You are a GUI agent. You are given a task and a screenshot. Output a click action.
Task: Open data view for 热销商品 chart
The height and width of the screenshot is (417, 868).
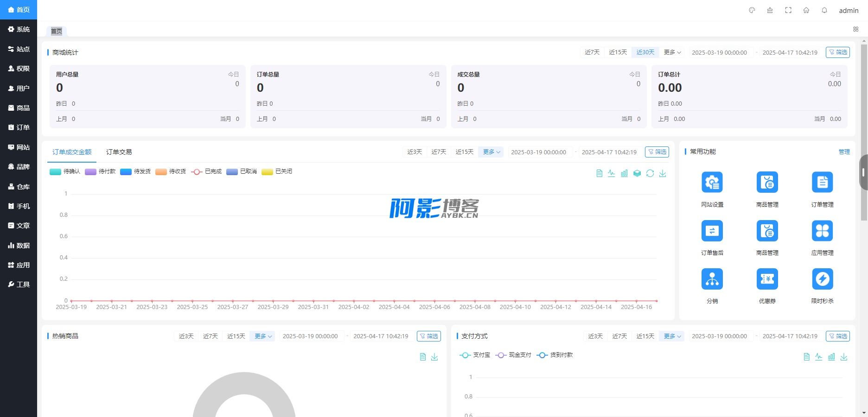point(422,357)
